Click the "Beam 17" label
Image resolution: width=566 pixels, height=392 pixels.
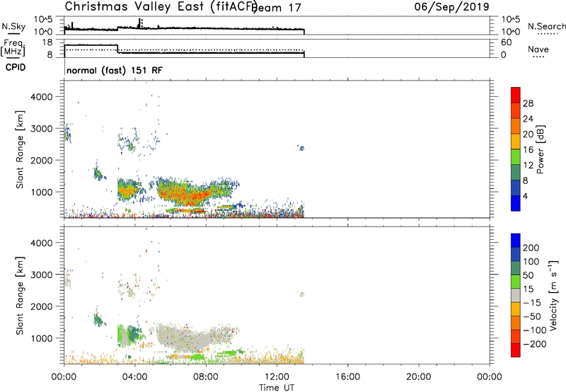point(277,8)
